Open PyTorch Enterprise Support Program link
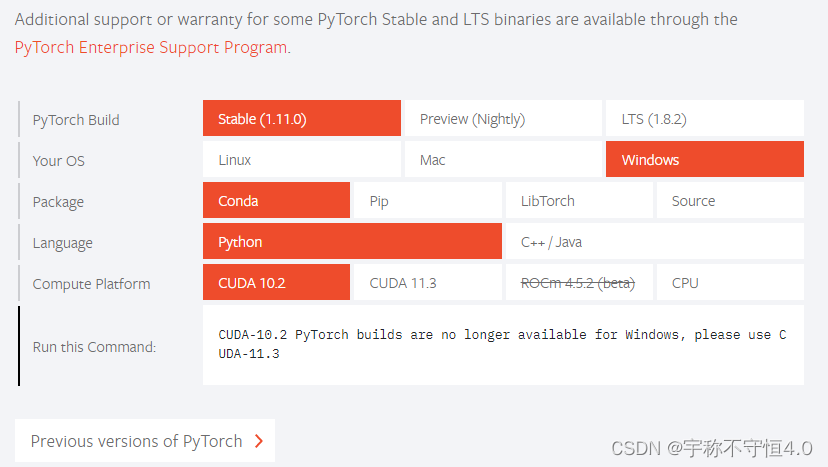Screen dimensions: 828x467 (x=151, y=47)
